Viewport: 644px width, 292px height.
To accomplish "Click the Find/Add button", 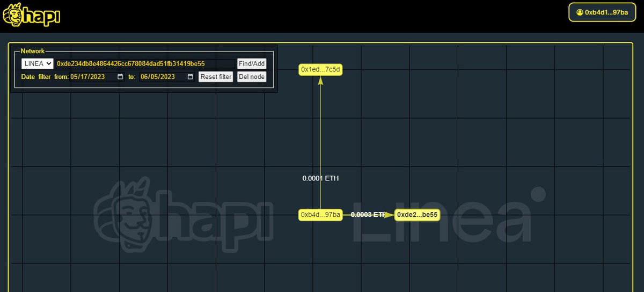I will click(x=252, y=63).
